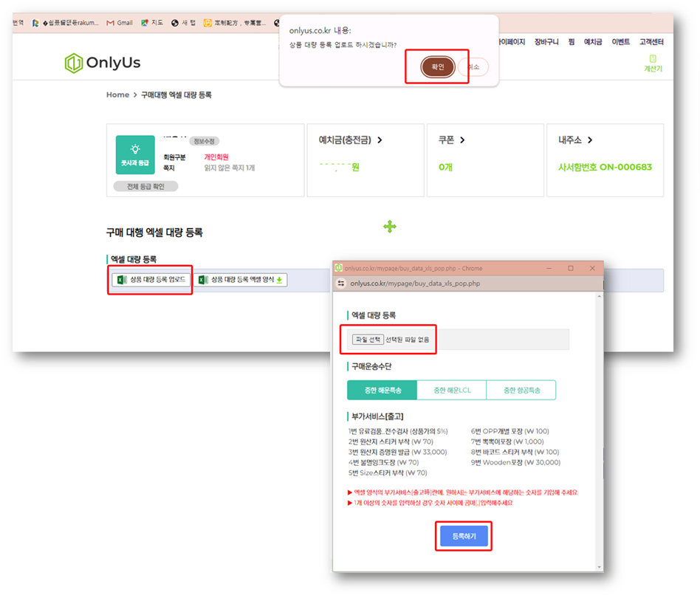The image size is (700, 598).
Task: Select 중한 해운LCL shipping method
Action: (x=452, y=390)
